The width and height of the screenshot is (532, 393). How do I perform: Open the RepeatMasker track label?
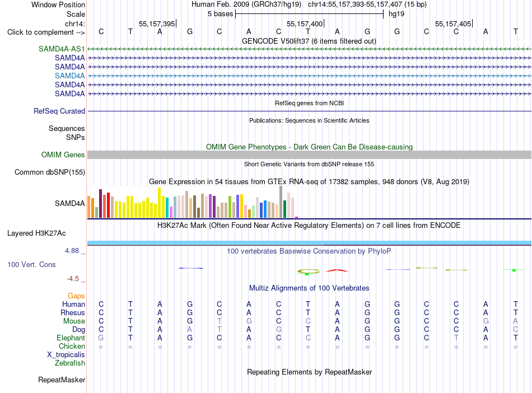pos(62,380)
